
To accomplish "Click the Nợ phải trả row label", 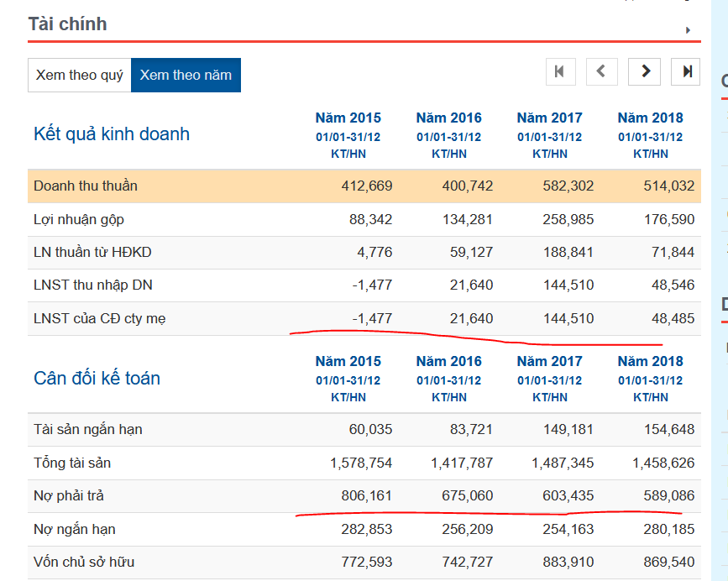I will 69,495.
